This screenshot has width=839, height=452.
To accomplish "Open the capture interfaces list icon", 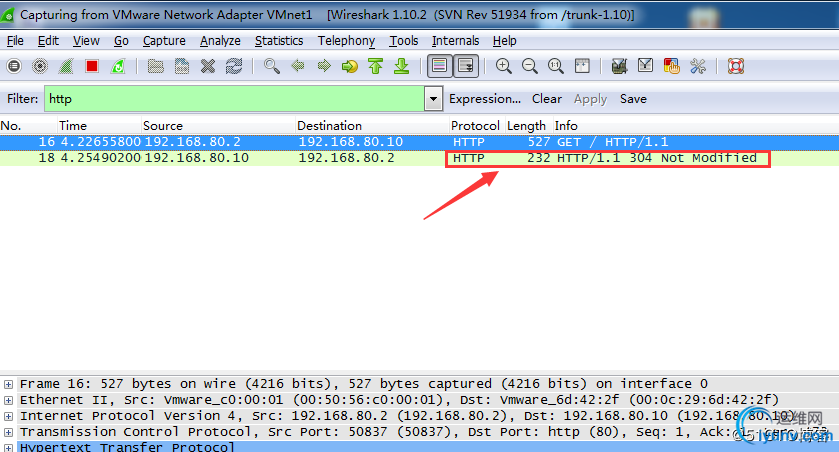I will 14,66.
